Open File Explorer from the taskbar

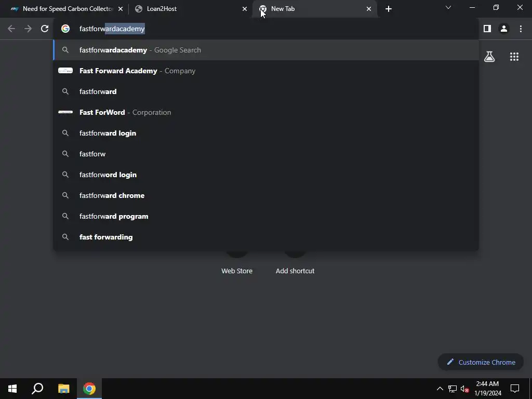(x=63, y=389)
